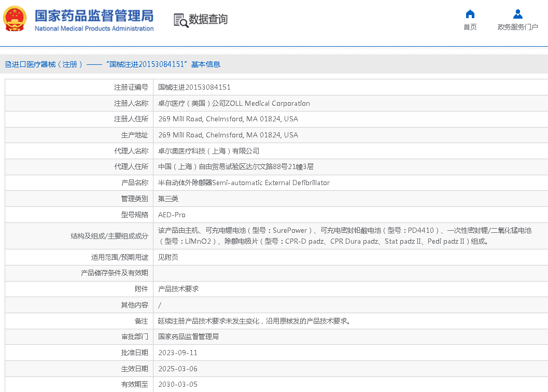Click 数据查询 heading
548x392 pixels.
coord(208,19)
